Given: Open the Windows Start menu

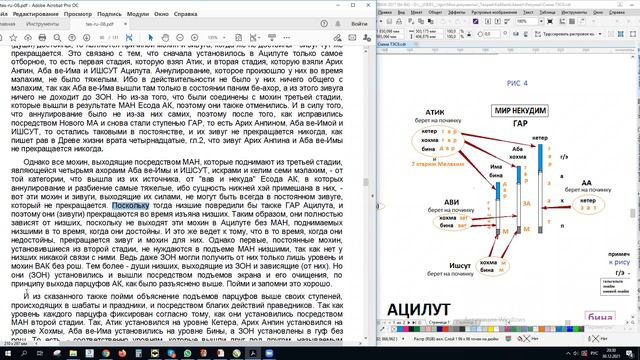Looking at the screenshot, I should pyautogui.click(x=7, y=353).
